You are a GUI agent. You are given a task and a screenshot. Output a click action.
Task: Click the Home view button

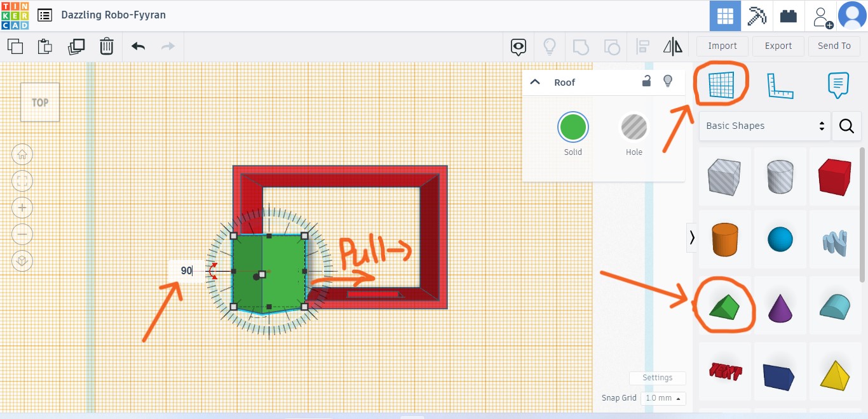[22, 154]
